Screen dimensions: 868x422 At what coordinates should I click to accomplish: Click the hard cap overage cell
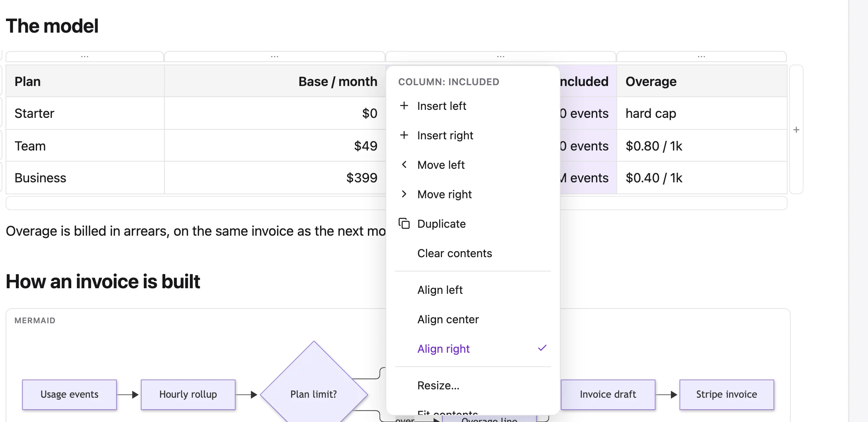tap(702, 113)
